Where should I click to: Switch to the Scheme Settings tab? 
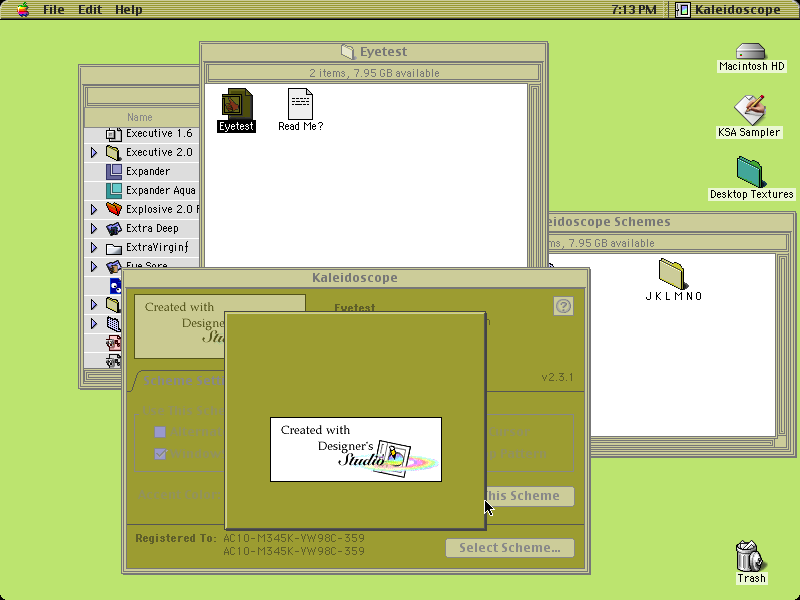[x=179, y=381]
